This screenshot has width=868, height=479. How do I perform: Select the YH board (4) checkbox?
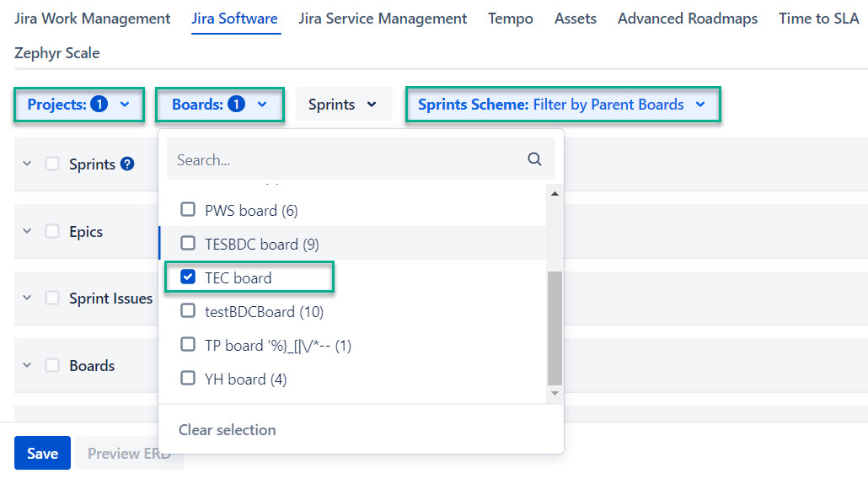click(x=188, y=379)
